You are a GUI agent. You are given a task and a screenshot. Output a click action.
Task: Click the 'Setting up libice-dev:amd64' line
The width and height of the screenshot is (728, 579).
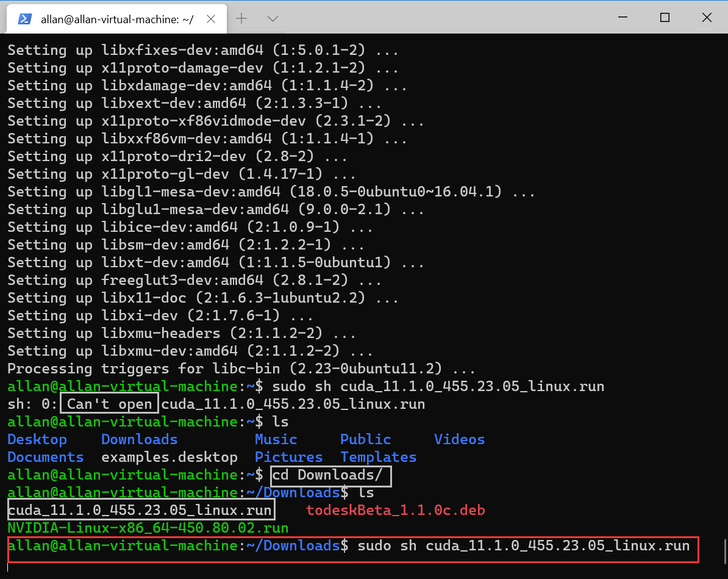(x=190, y=227)
